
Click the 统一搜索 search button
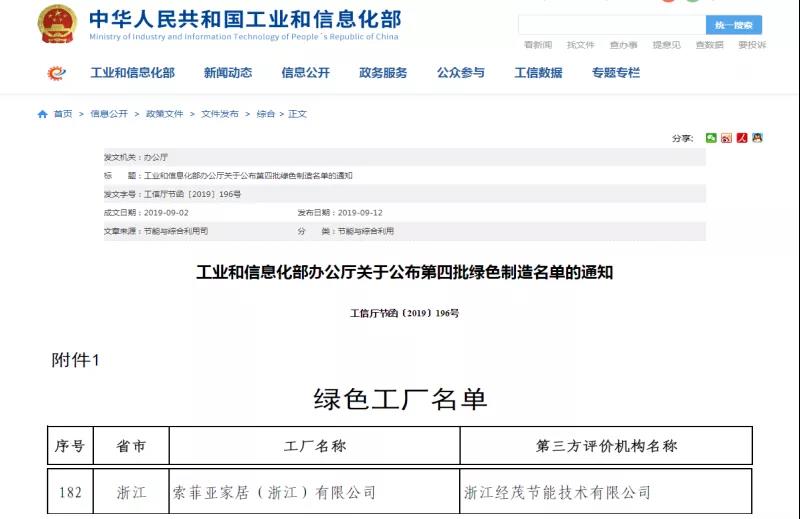pyautogui.click(x=733, y=25)
